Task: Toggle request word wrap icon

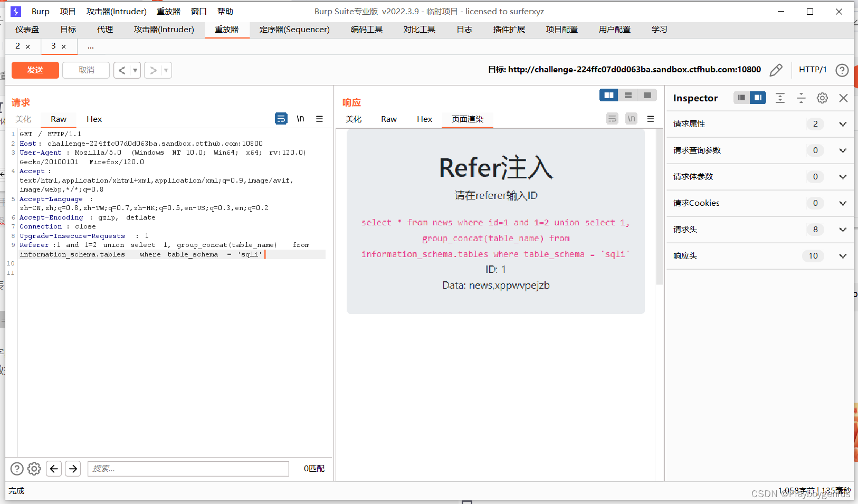Action: (281, 119)
